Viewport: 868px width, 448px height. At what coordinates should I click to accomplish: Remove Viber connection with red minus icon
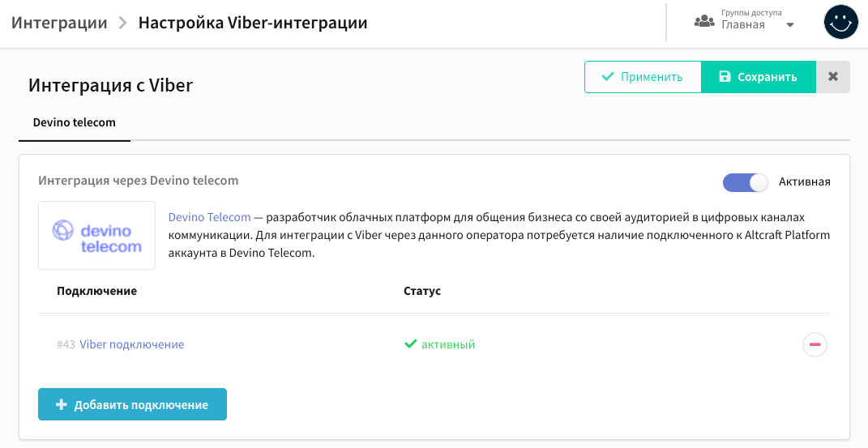point(815,344)
